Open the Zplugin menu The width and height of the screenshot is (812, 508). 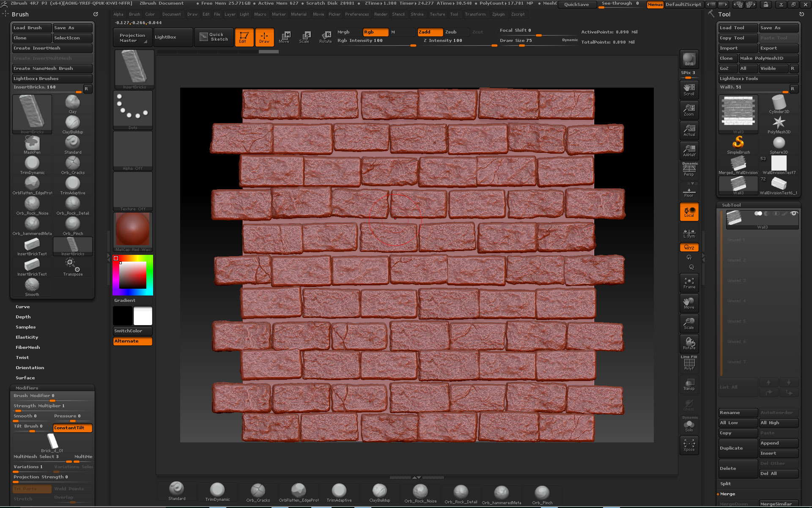[x=498, y=14]
